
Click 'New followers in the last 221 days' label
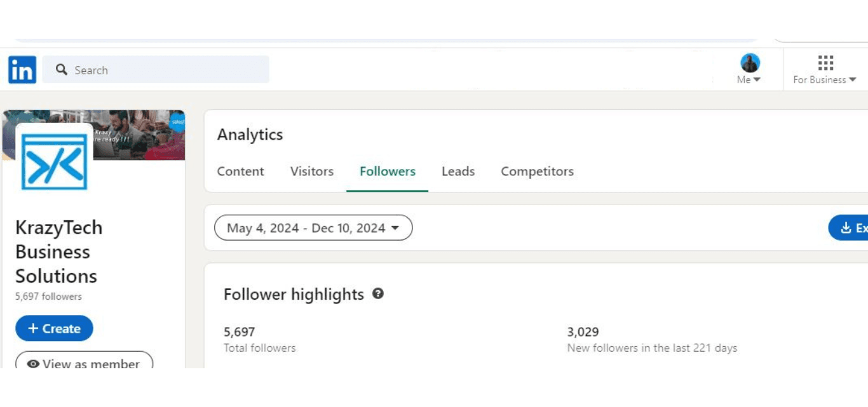[652, 348]
